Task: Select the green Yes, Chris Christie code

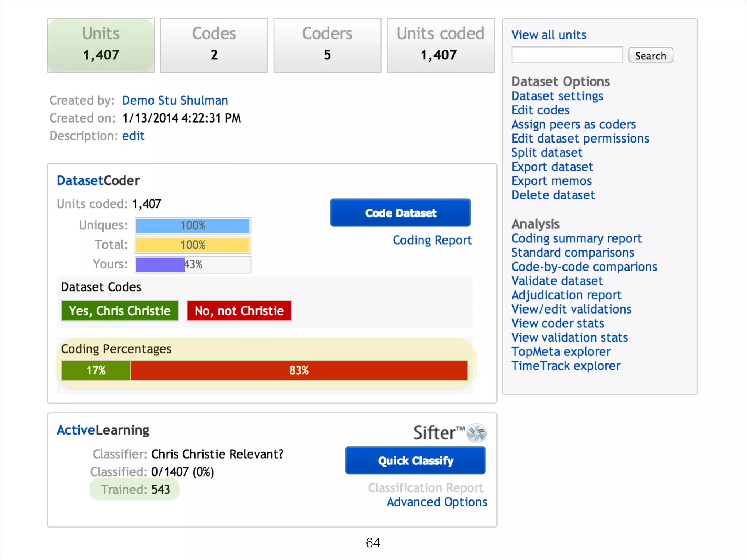Action: 120,311
